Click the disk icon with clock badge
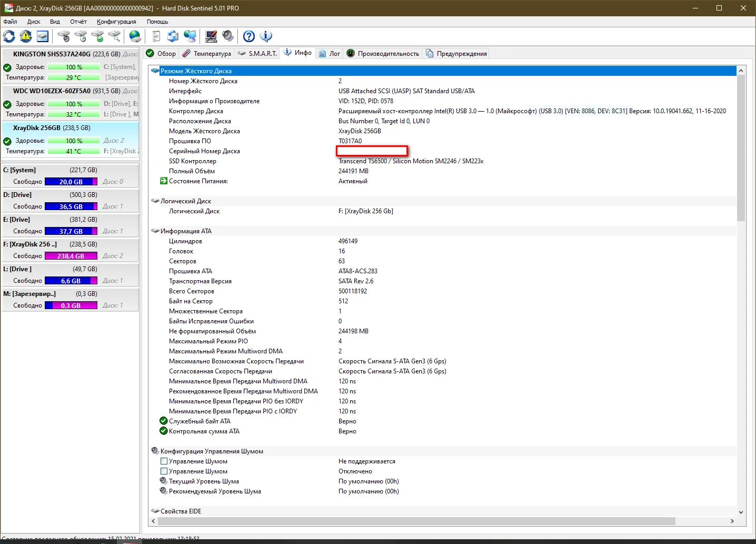Image resolution: width=756 pixels, height=544 pixels. point(81,36)
